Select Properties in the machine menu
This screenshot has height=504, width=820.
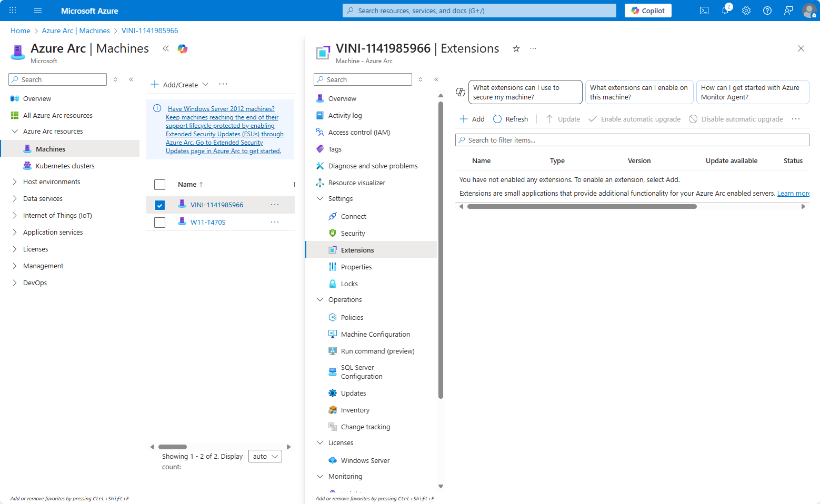point(356,267)
